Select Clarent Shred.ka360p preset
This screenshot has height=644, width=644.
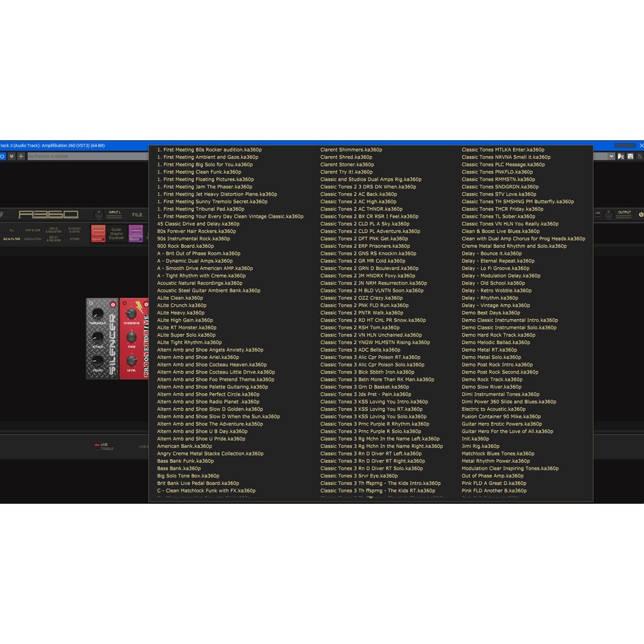(347, 157)
